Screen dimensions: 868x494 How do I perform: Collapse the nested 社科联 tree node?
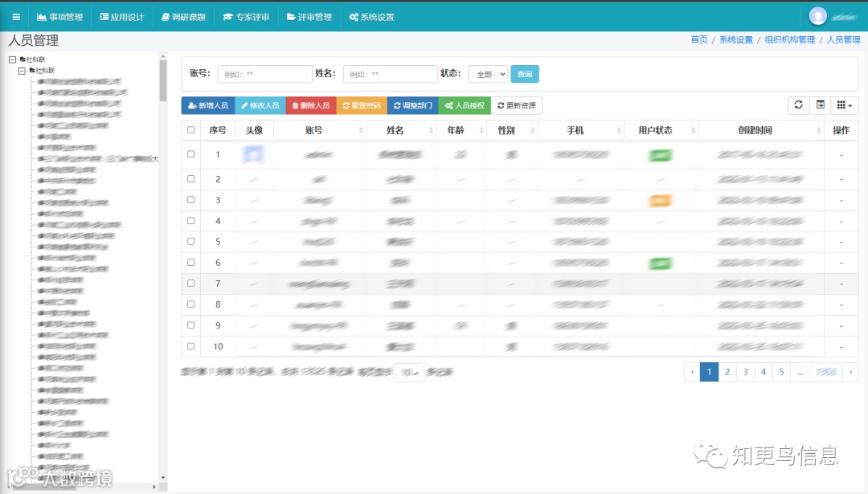click(x=22, y=70)
